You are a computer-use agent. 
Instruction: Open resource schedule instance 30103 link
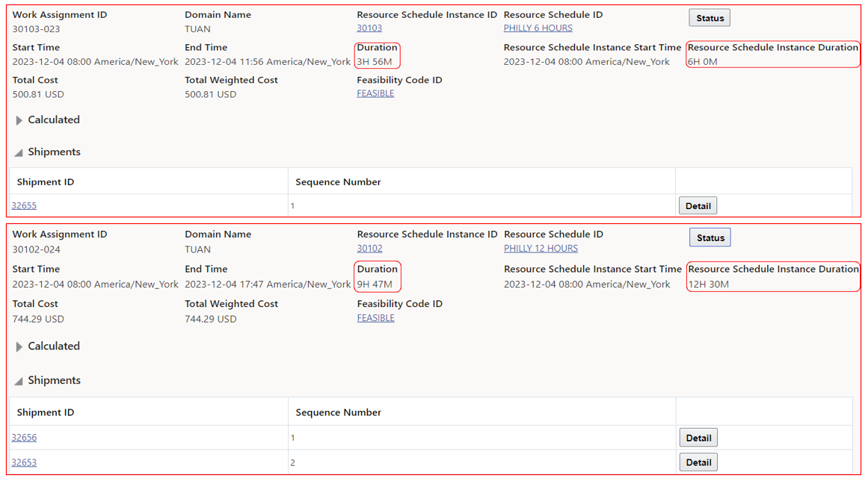pos(369,28)
